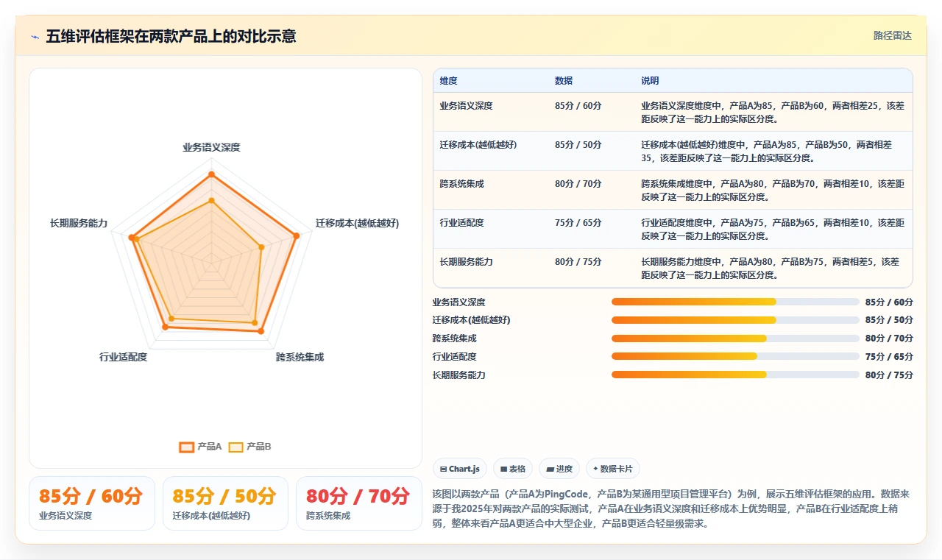The height and width of the screenshot is (560, 942).
Task: Click 85分 / 60分 value next to progress bar
Action: point(889,302)
